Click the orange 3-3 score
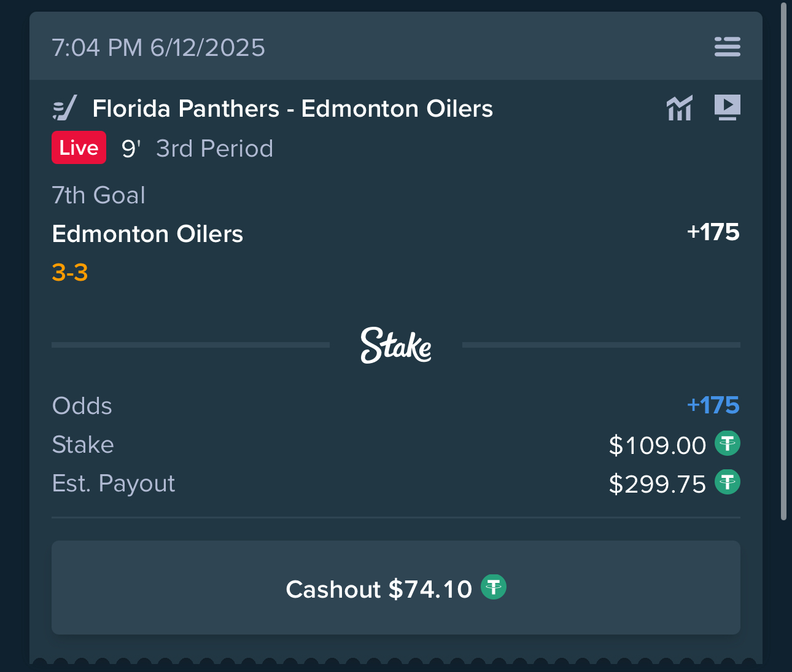 (x=70, y=272)
